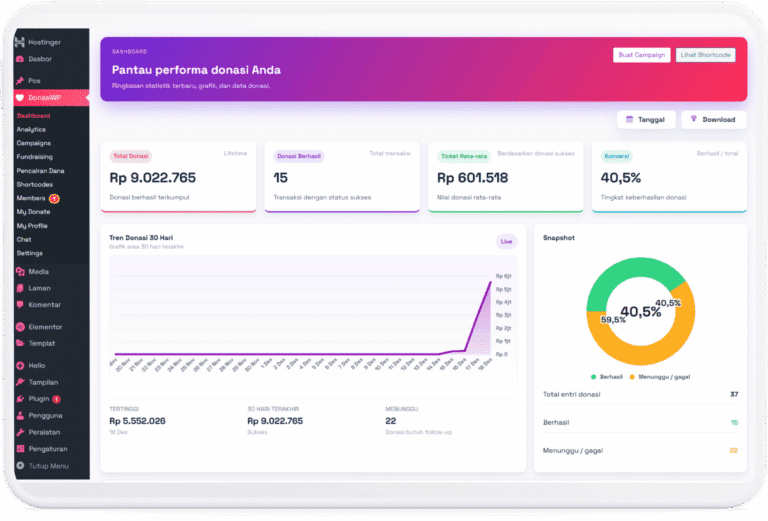Open the Download options button
768x521 pixels.
coord(713,119)
